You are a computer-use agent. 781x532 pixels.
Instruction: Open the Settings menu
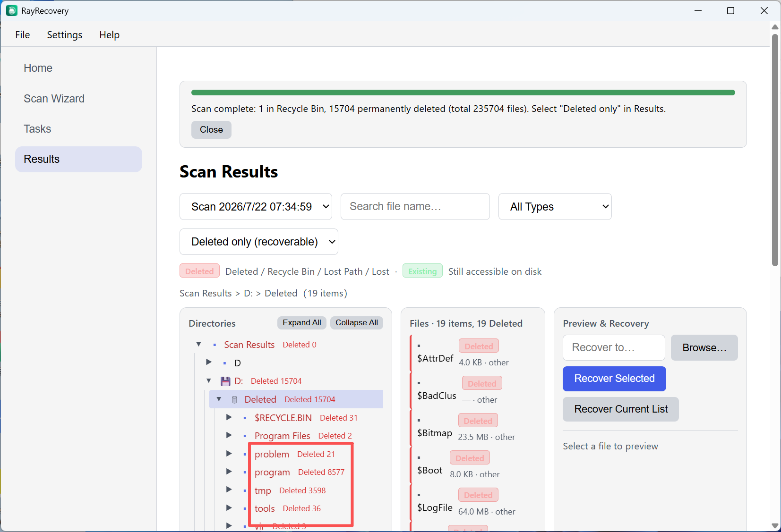pyautogui.click(x=65, y=35)
